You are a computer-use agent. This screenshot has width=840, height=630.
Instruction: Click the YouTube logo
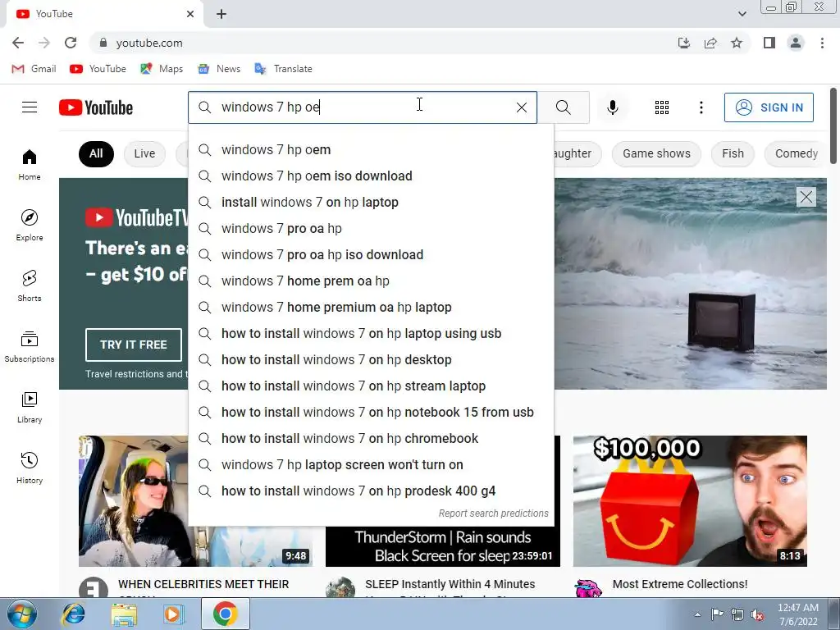pyautogui.click(x=96, y=107)
